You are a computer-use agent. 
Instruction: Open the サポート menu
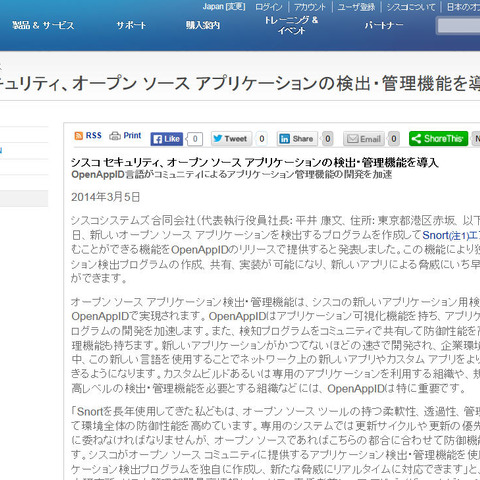click(131, 25)
